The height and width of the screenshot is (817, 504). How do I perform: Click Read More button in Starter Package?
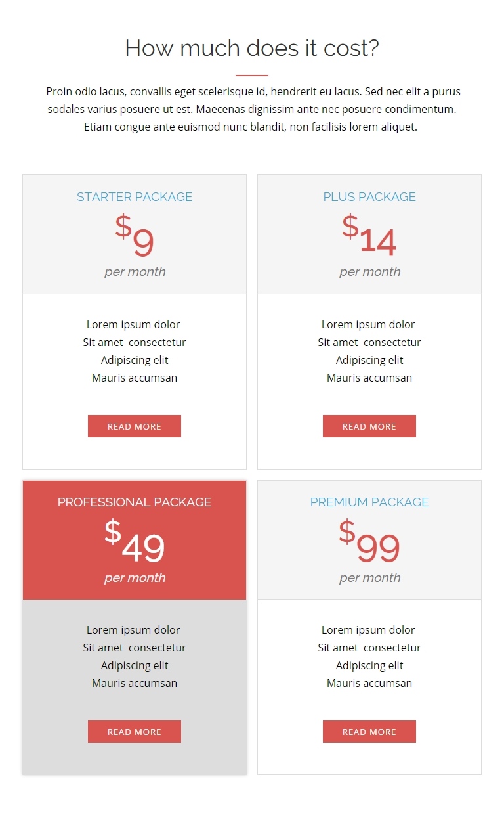(x=135, y=426)
